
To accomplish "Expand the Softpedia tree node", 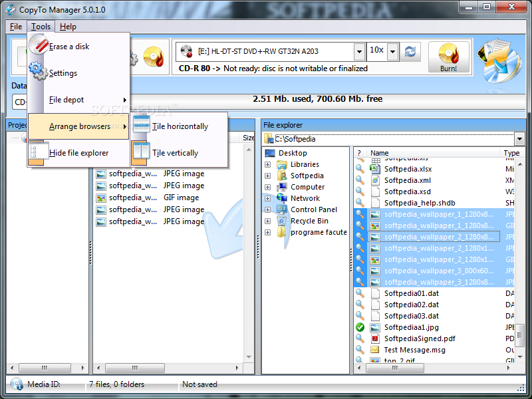I will pos(268,176).
